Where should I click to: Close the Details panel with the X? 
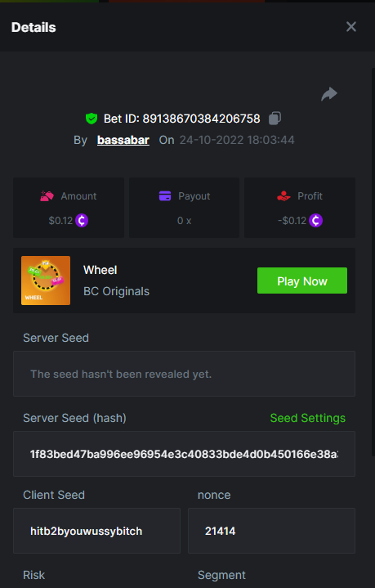click(351, 27)
